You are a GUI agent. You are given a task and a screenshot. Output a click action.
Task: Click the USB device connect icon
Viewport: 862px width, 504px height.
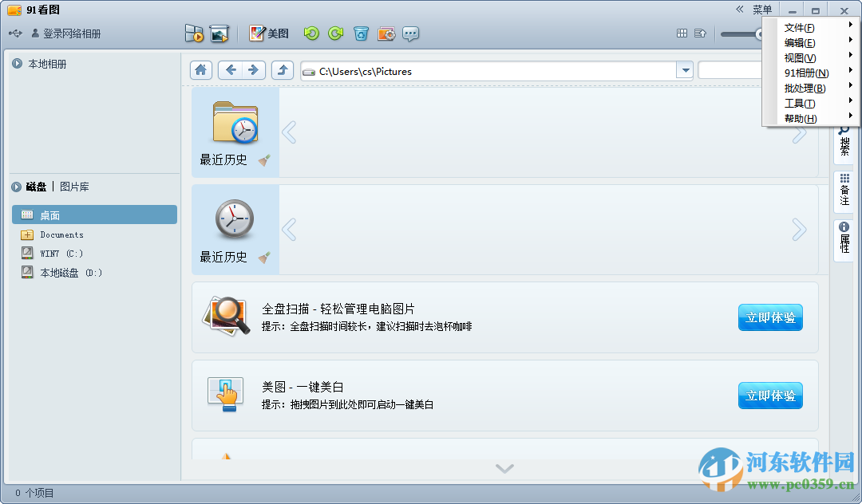[15, 33]
